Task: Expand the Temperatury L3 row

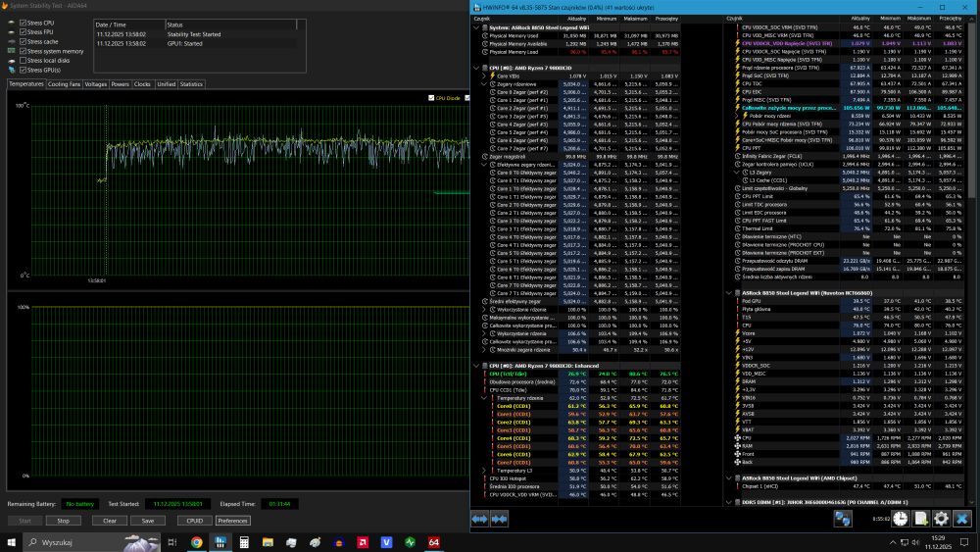Action: (484, 471)
